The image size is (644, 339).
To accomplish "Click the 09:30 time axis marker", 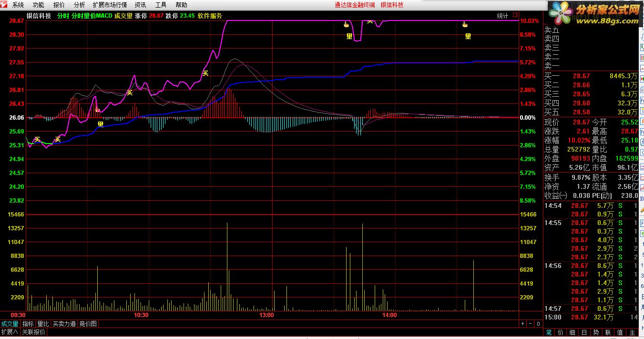I will pos(18,315).
